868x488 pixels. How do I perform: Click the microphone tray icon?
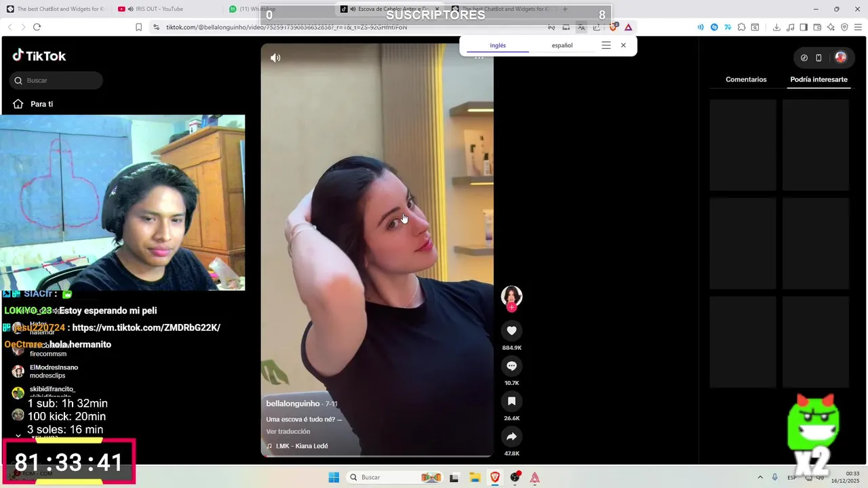pyautogui.click(x=774, y=477)
